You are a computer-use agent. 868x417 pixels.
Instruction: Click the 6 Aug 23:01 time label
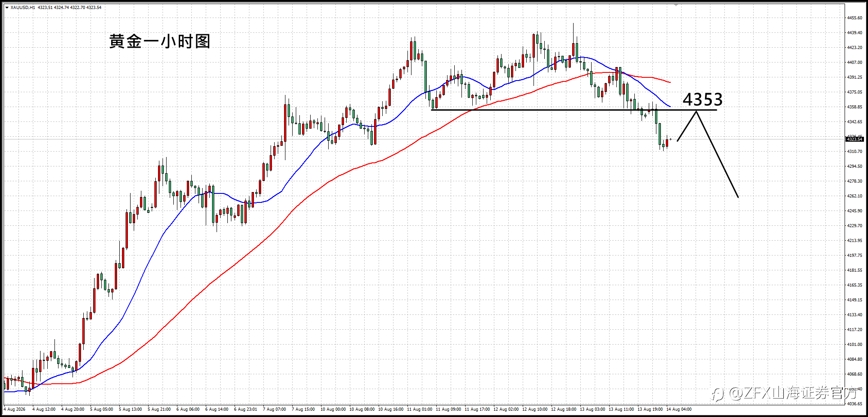(246, 409)
